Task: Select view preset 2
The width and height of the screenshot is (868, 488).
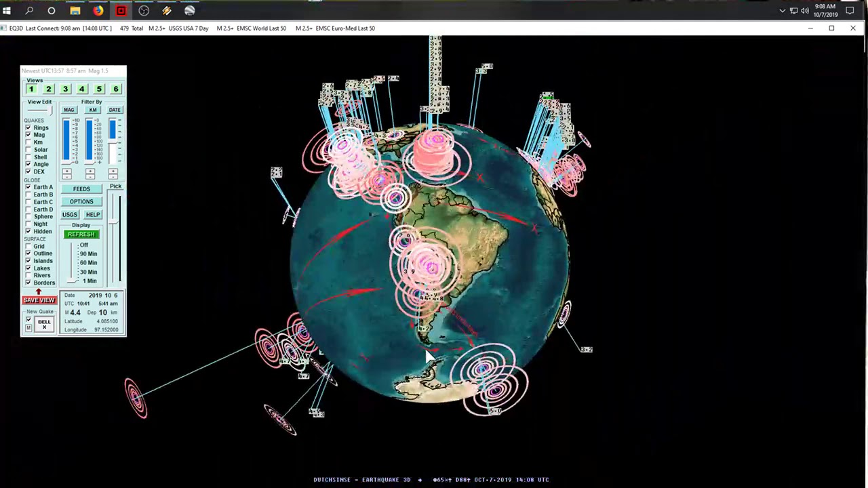Action: coord(48,89)
